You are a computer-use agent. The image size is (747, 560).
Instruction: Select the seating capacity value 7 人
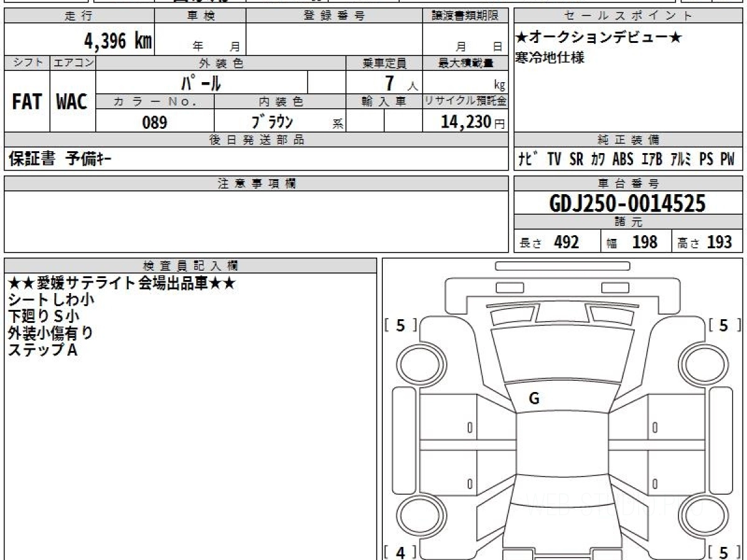(x=402, y=83)
